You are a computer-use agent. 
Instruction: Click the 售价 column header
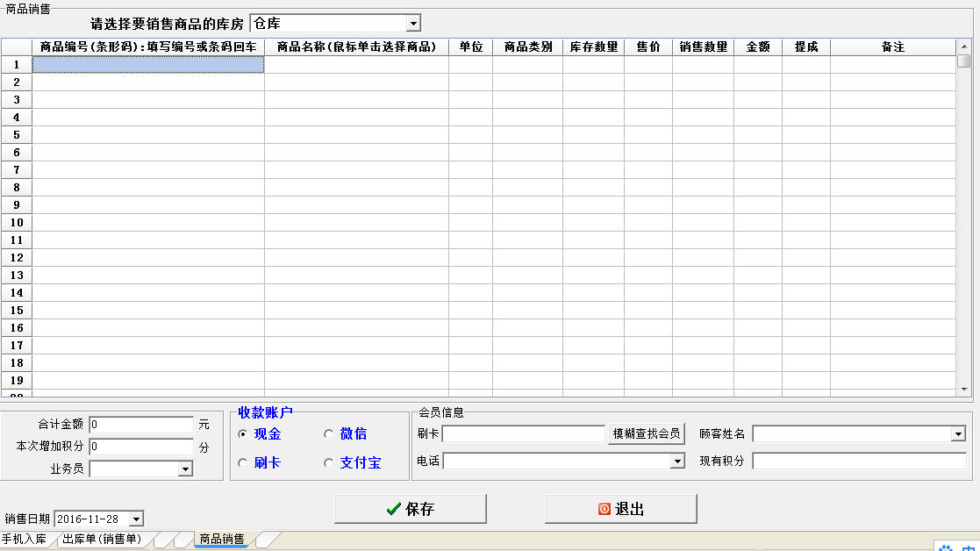tap(648, 47)
